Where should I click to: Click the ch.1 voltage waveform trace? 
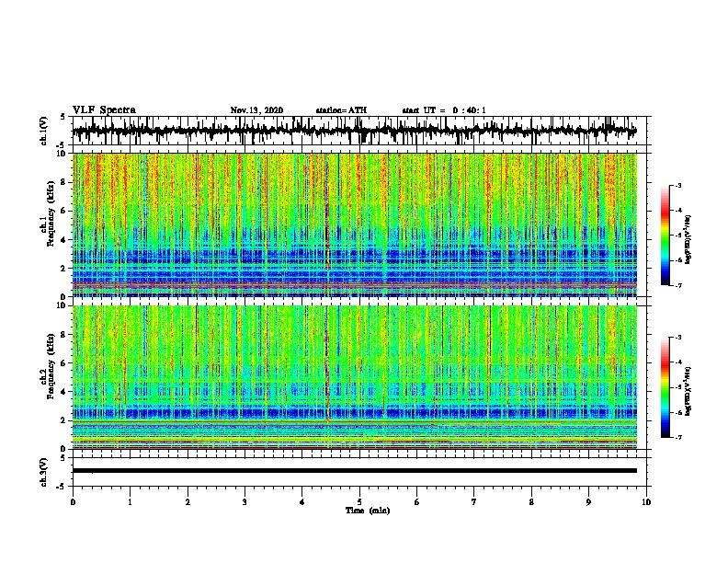pos(354,131)
